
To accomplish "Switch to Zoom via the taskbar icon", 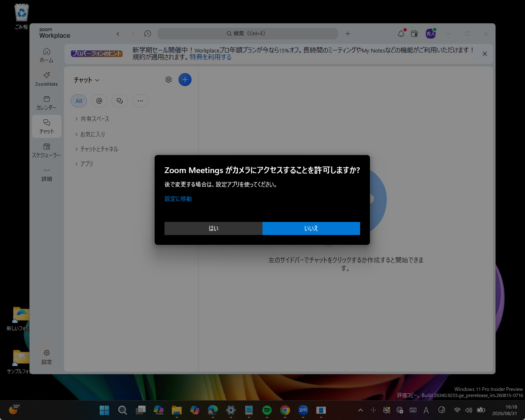I will tap(303, 410).
